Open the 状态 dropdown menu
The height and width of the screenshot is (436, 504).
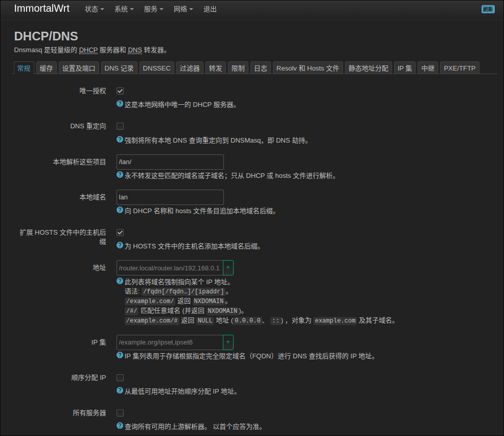pyautogui.click(x=94, y=9)
